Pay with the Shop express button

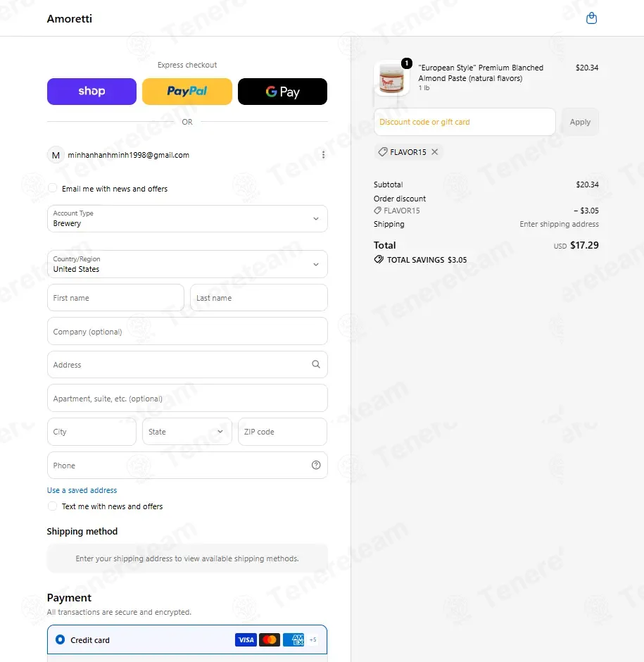coord(91,91)
